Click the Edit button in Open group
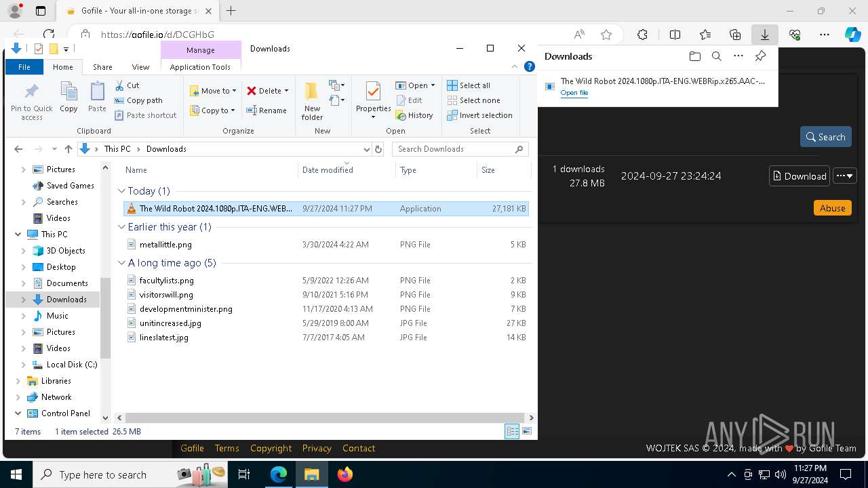The image size is (868, 488). (x=409, y=100)
